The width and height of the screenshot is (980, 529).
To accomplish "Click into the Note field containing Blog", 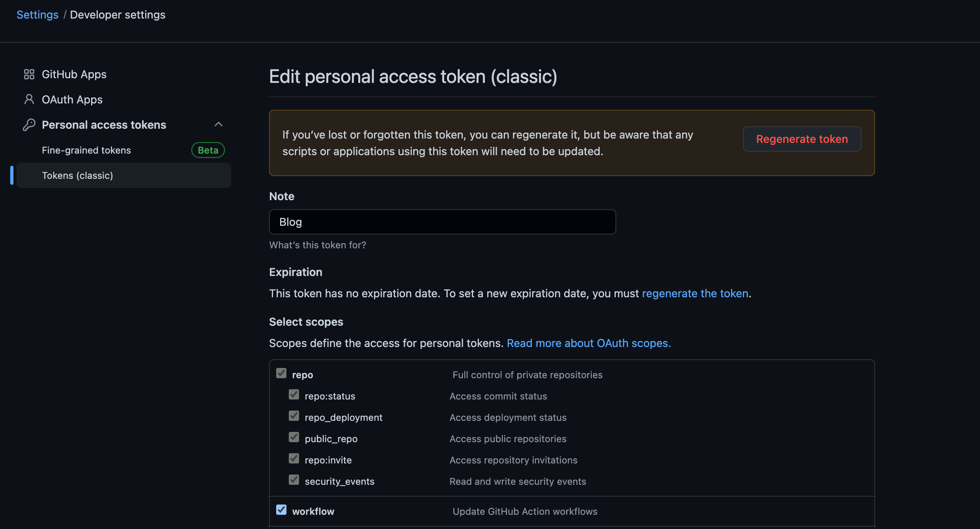I will click(442, 222).
